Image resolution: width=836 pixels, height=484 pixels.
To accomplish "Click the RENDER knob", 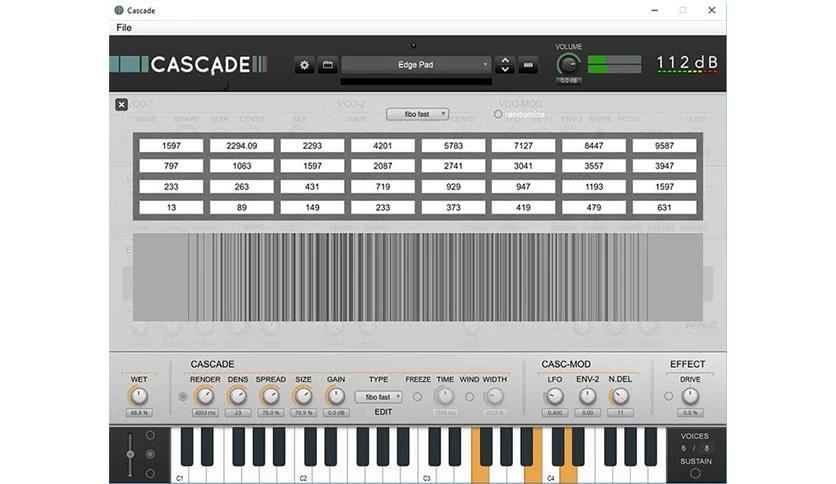I will [x=205, y=396].
